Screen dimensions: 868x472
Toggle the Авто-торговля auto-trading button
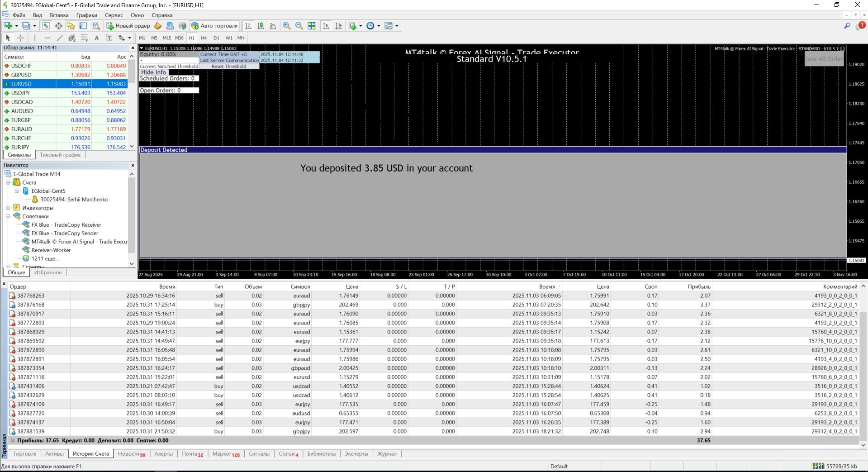214,26
